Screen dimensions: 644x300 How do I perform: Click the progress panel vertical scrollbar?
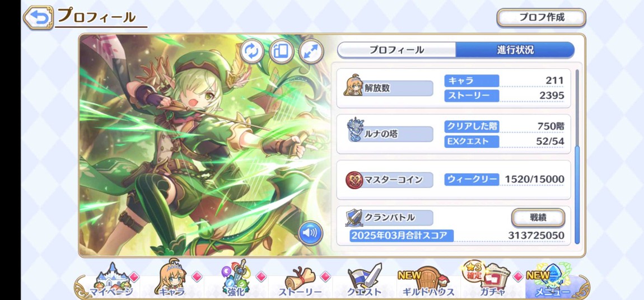[x=577, y=156]
